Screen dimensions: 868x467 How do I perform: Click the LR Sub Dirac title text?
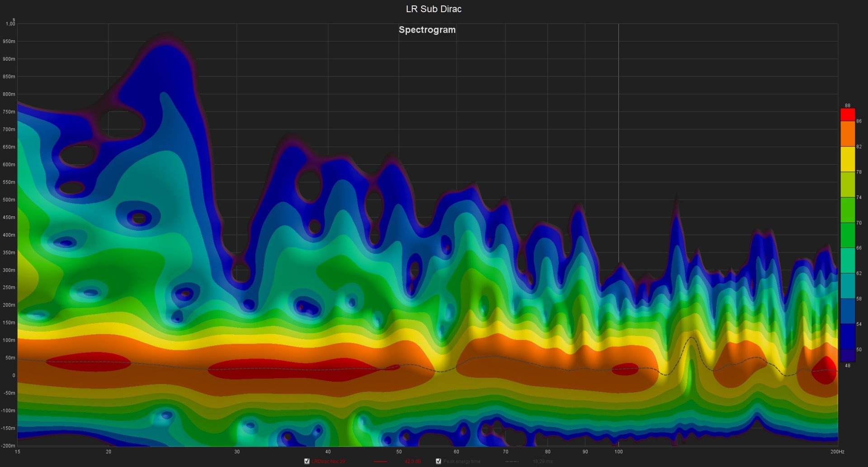click(x=434, y=9)
